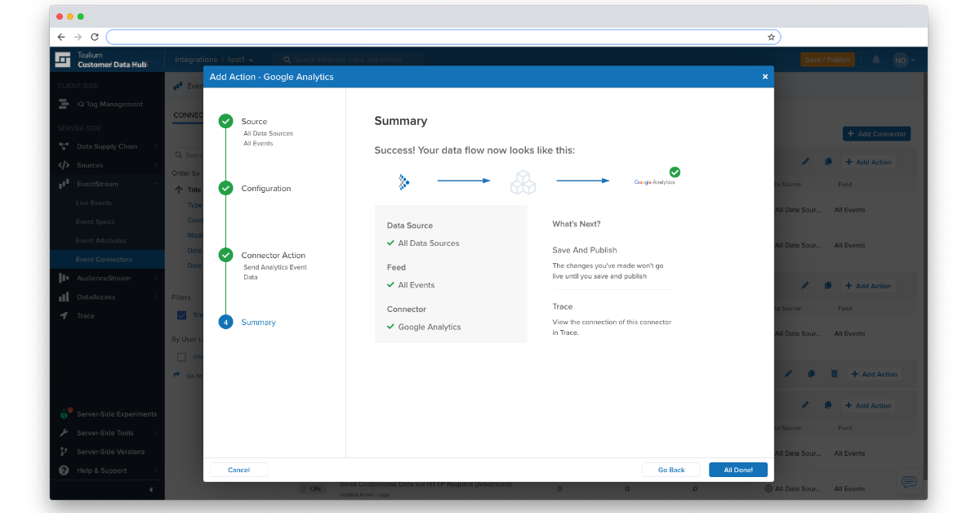Click the Sources code icon

tap(64, 165)
